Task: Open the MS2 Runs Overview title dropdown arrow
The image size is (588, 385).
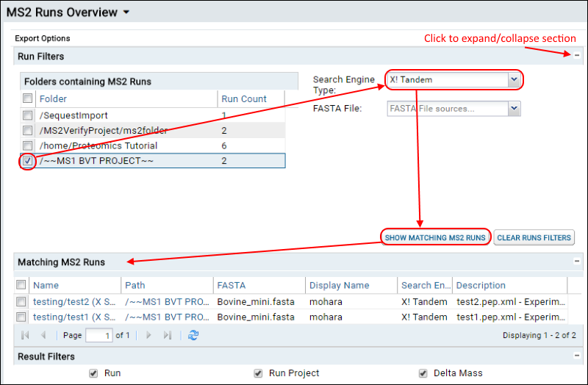Action: (126, 12)
